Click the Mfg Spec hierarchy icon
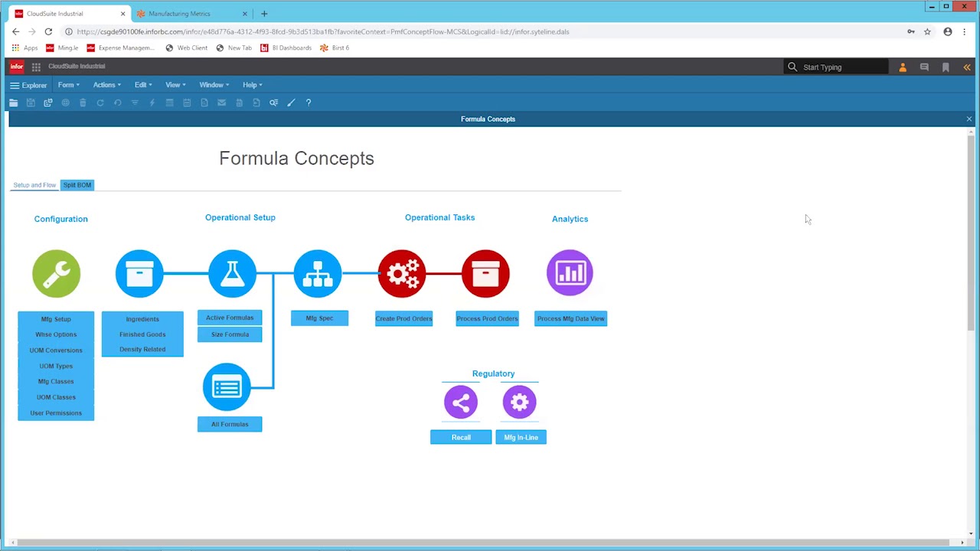The height and width of the screenshot is (551, 980). click(x=318, y=273)
